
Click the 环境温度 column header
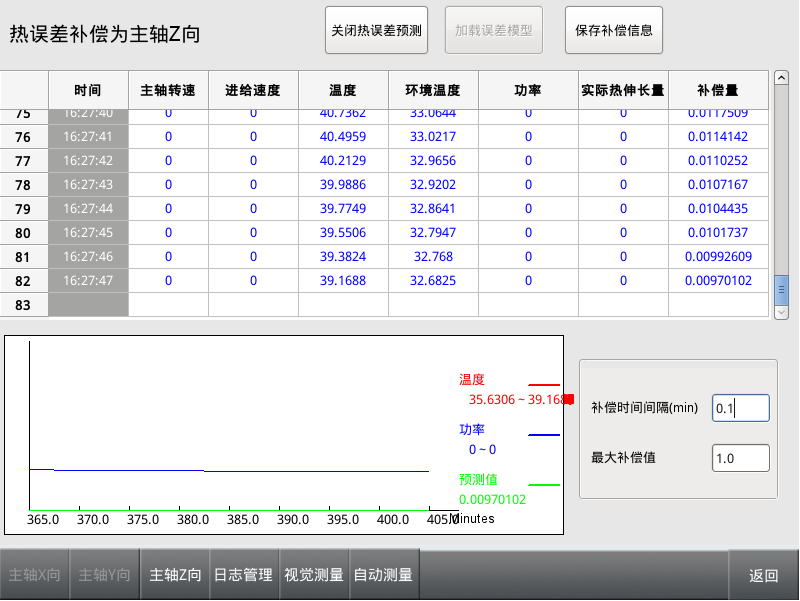point(433,90)
